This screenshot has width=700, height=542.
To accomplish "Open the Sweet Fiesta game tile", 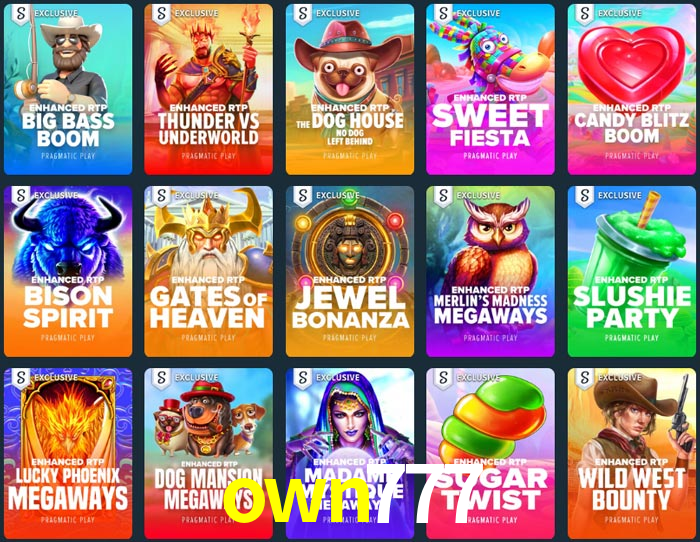I will pyautogui.click(x=490, y=89).
